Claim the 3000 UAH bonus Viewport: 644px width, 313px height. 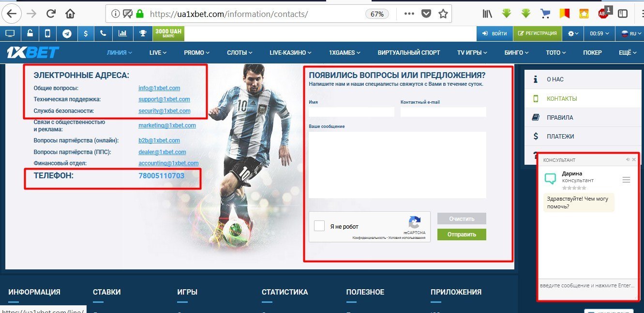point(168,33)
